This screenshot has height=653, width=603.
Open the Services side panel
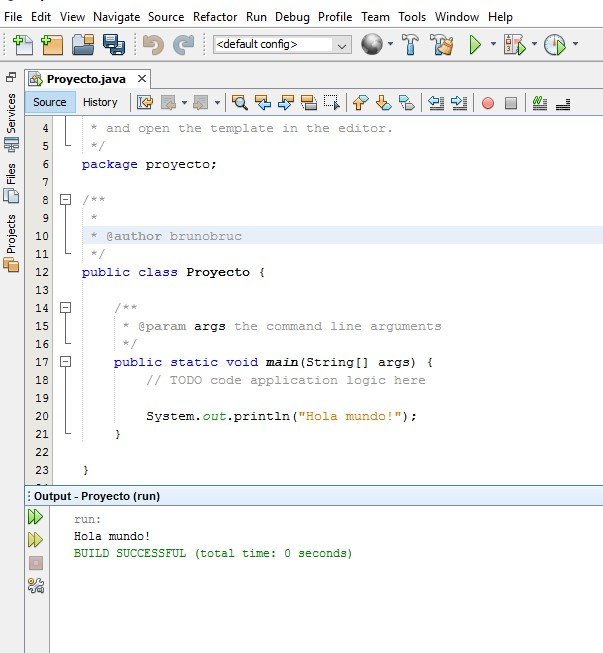[x=11, y=114]
